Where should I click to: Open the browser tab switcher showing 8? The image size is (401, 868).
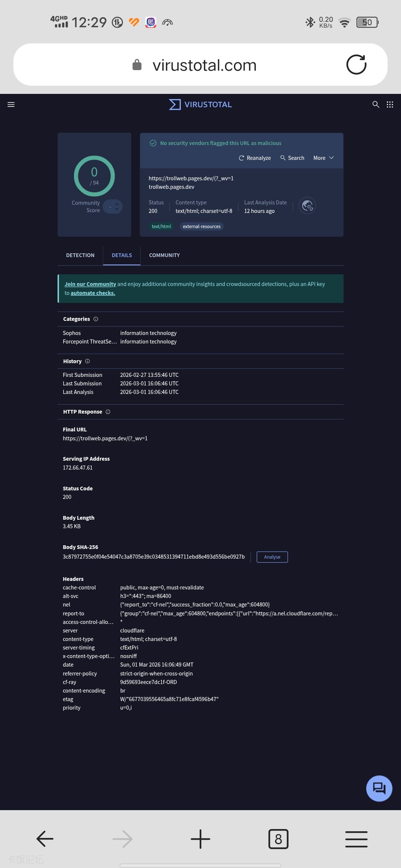pos(278,839)
